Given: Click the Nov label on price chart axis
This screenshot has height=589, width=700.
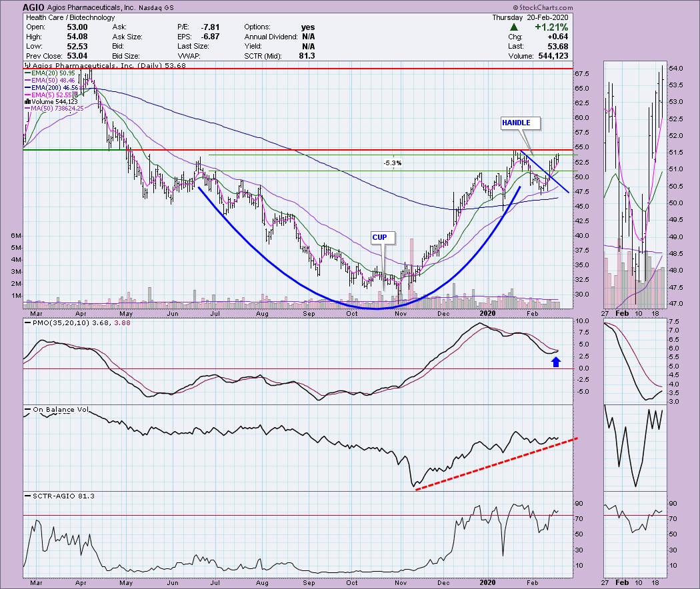Looking at the screenshot, I should [401, 313].
